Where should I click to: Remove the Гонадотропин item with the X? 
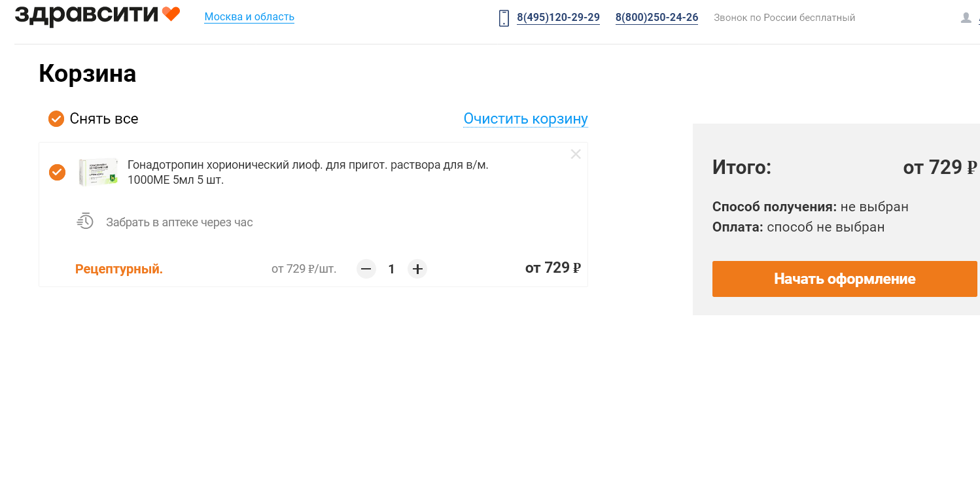coord(576,154)
